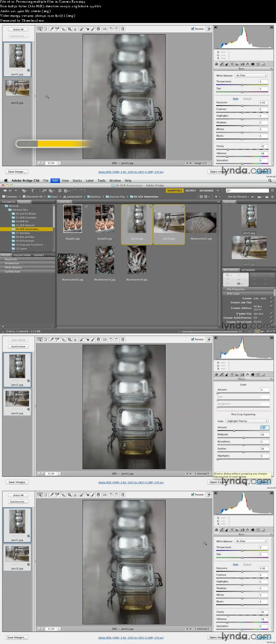
Task: Open the Stacks menu
Action: coord(77,181)
